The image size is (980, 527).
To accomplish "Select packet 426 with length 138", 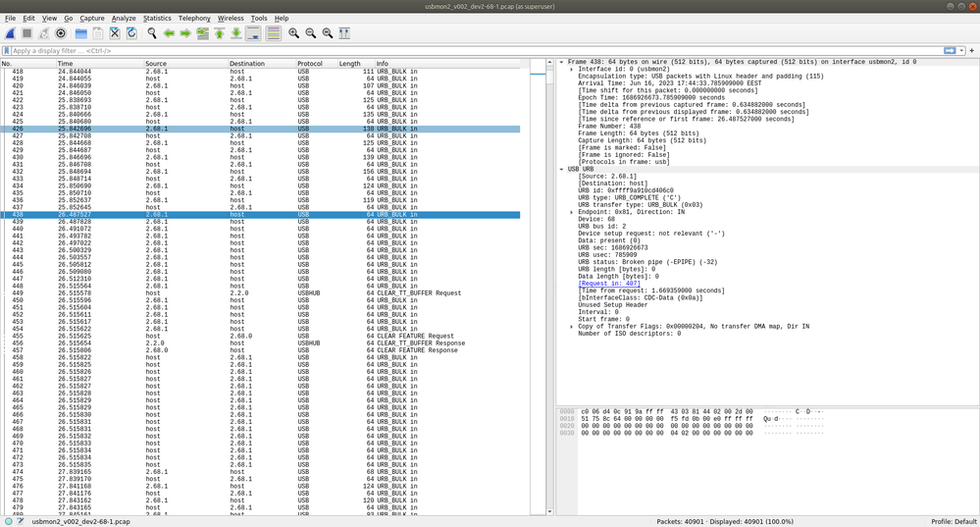I will 260,129.
